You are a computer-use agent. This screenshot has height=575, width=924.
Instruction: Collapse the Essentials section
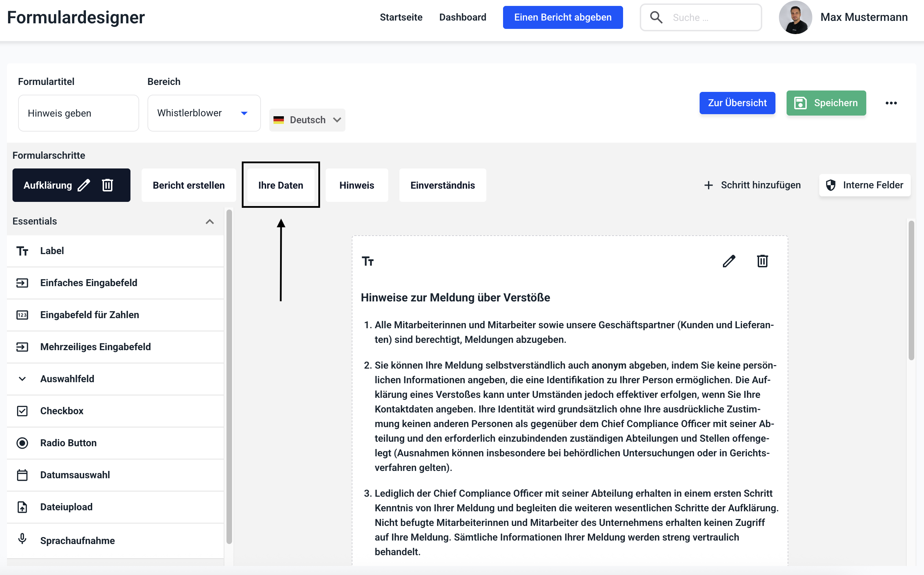(x=209, y=221)
